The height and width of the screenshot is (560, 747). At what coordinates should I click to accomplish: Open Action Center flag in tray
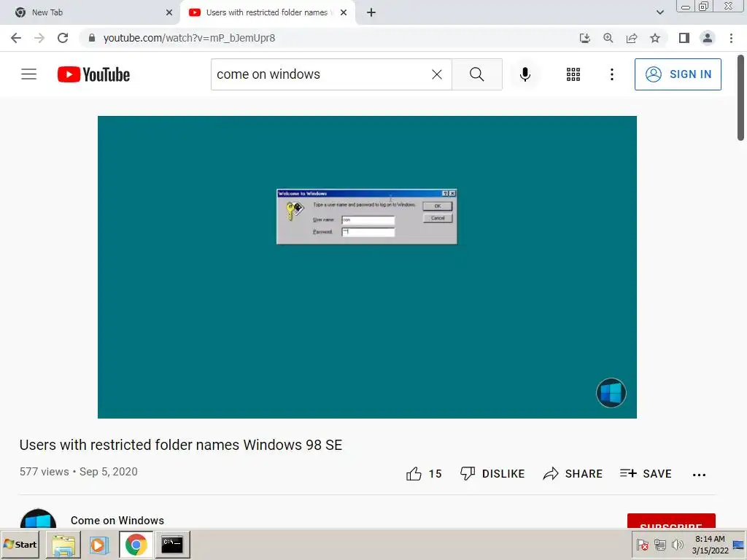tap(642, 545)
